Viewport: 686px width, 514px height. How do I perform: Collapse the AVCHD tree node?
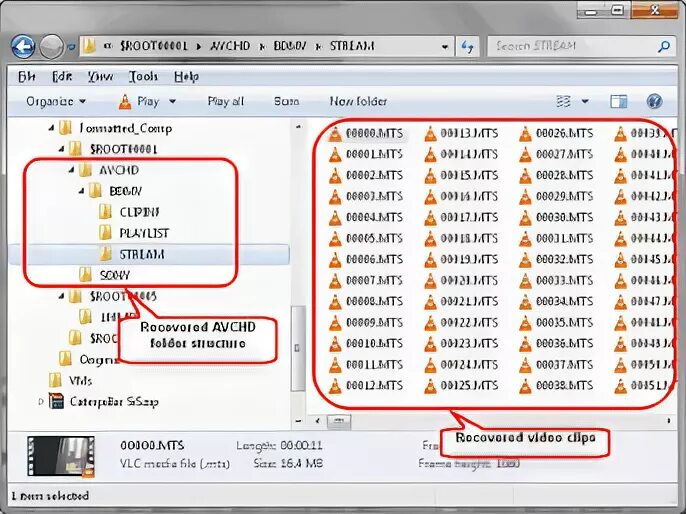click(x=72, y=170)
